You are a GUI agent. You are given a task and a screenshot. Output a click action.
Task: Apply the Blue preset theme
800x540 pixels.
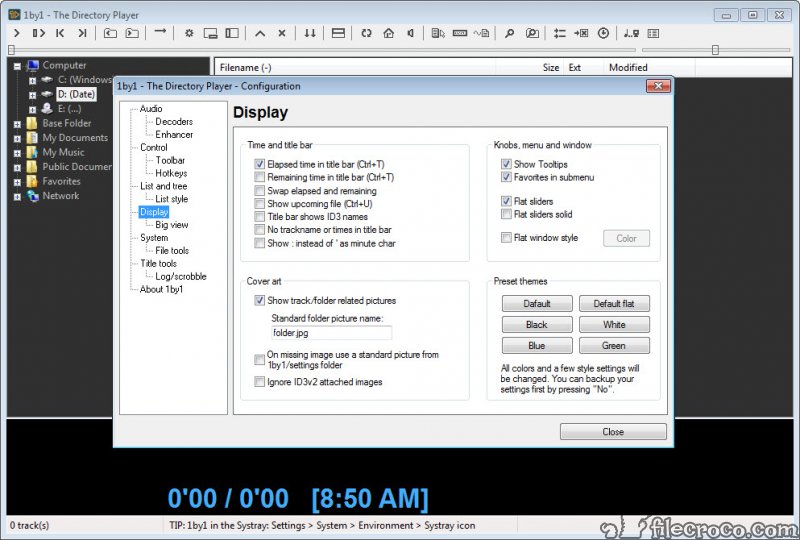point(537,346)
